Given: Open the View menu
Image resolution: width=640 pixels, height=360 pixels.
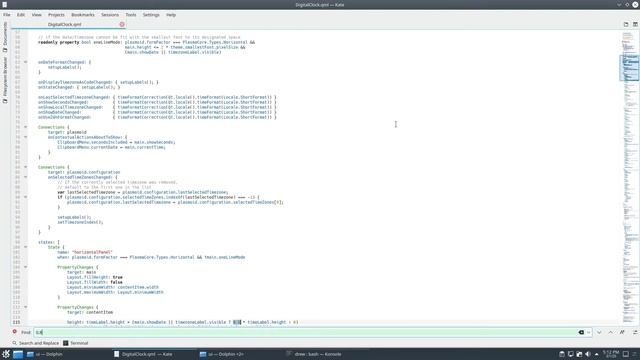Looking at the screenshot, I should pos(36,15).
